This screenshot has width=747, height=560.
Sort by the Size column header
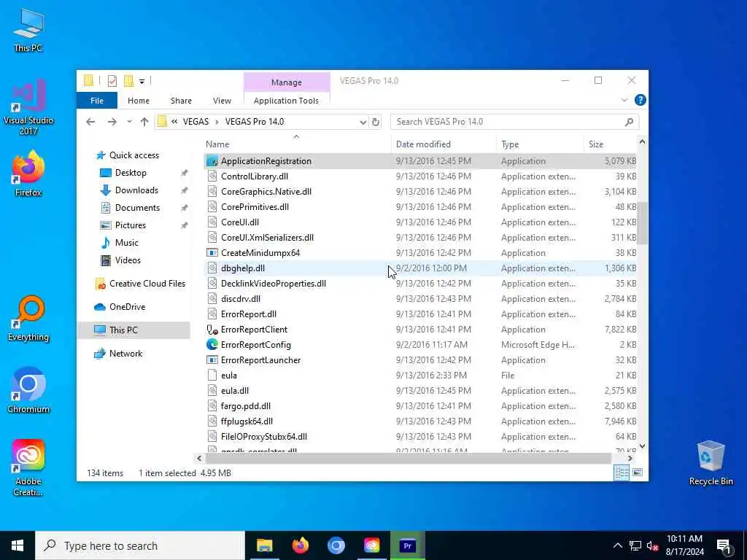pyautogui.click(x=610, y=144)
